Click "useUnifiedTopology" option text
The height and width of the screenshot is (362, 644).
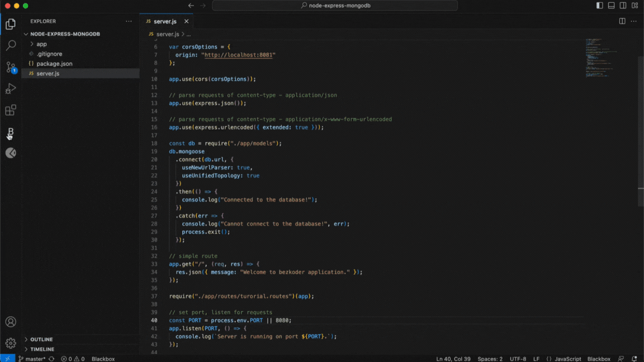(211, 175)
